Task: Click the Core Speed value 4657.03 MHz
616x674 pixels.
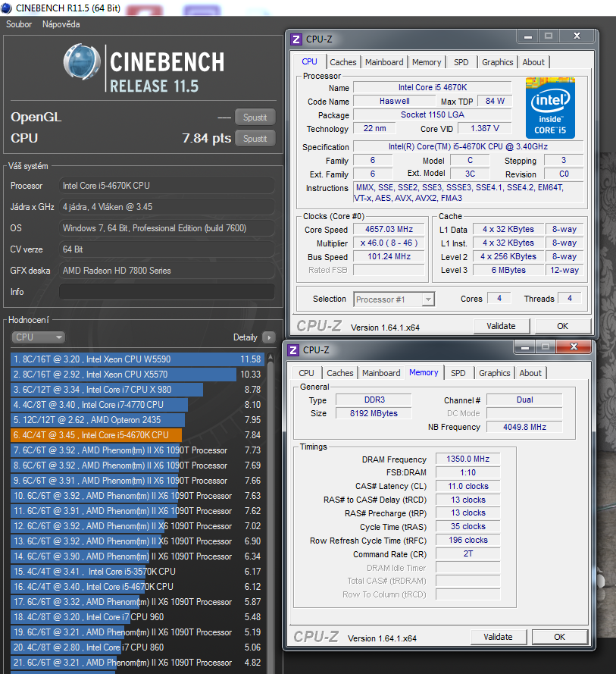Action: pos(389,230)
